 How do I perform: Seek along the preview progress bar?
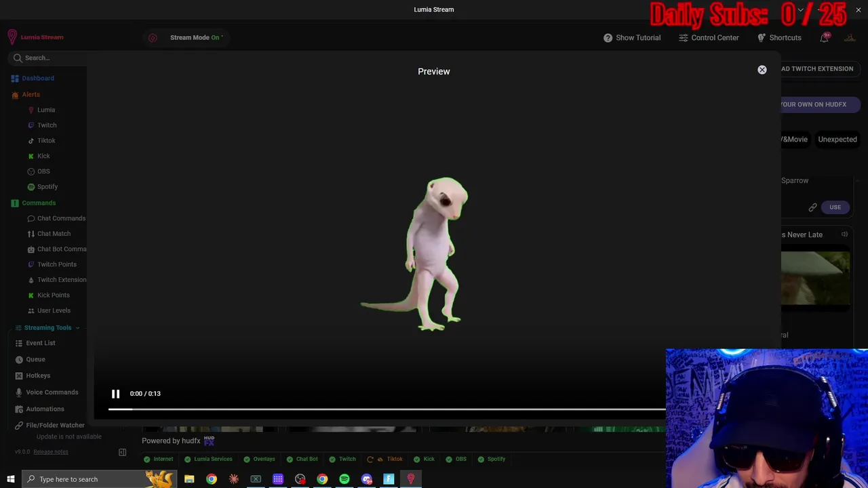coord(387,409)
